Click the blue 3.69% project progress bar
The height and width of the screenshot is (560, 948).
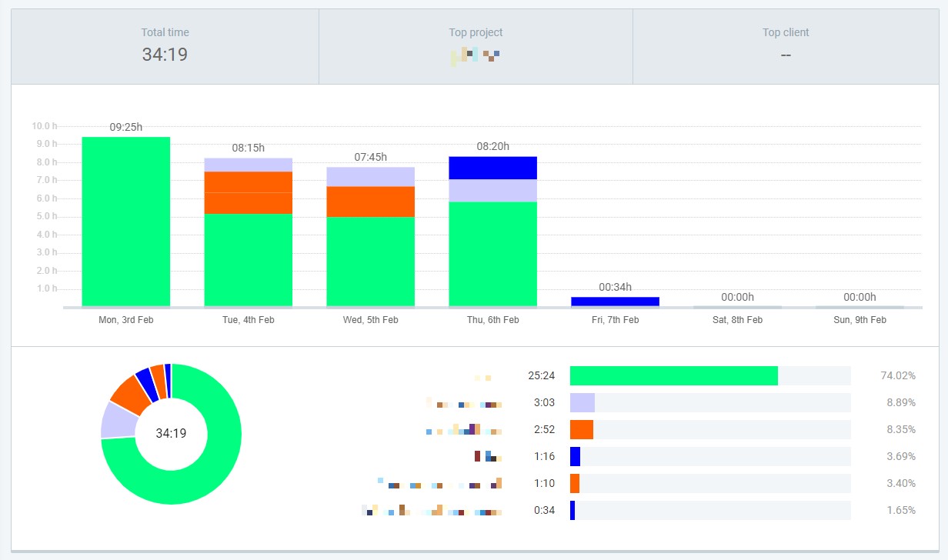[x=575, y=456]
